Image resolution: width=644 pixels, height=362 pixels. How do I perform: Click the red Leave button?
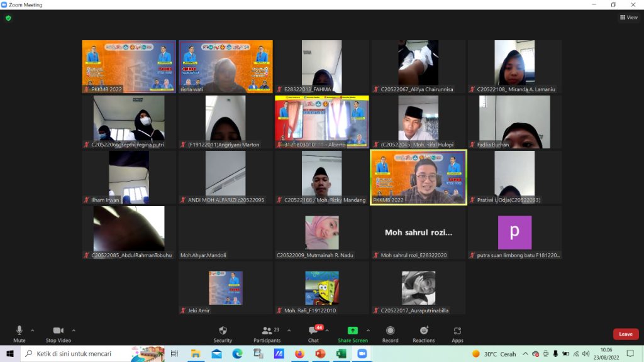(625, 334)
